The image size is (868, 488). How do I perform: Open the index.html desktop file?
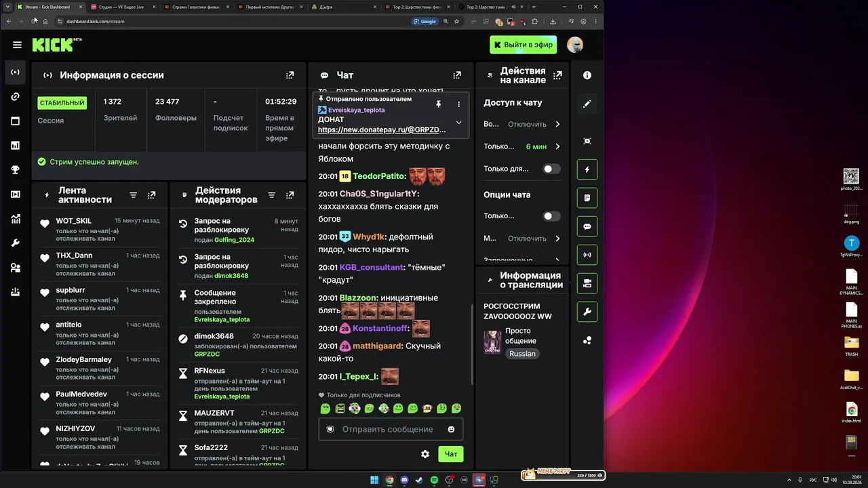pyautogui.click(x=851, y=411)
